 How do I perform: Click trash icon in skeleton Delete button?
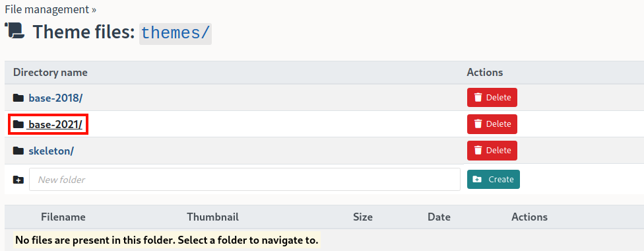[478, 151]
